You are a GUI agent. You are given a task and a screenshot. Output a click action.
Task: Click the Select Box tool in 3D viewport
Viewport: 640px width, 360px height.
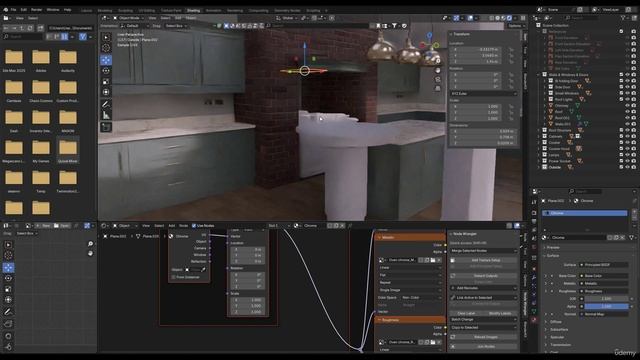pos(106,37)
